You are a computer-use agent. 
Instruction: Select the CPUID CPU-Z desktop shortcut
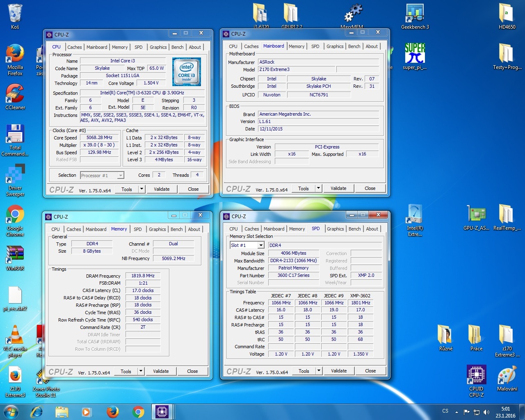point(476,381)
